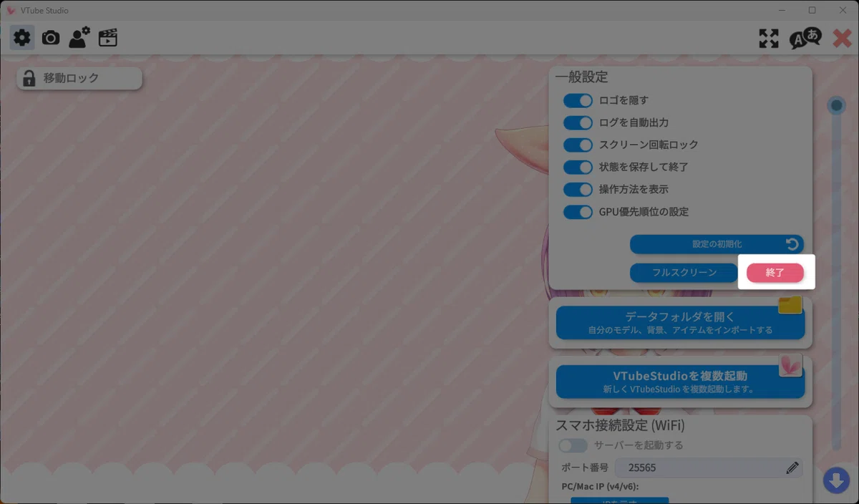Screen dimensions: 859x504
Task: Click the 設定の初期化 button
Action: (x=717, y=244)
